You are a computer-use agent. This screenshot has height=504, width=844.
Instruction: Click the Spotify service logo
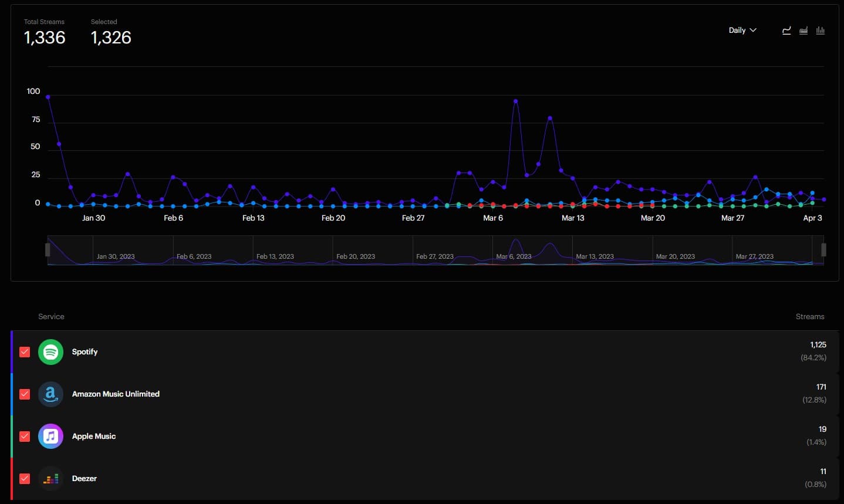click(50, 352)
